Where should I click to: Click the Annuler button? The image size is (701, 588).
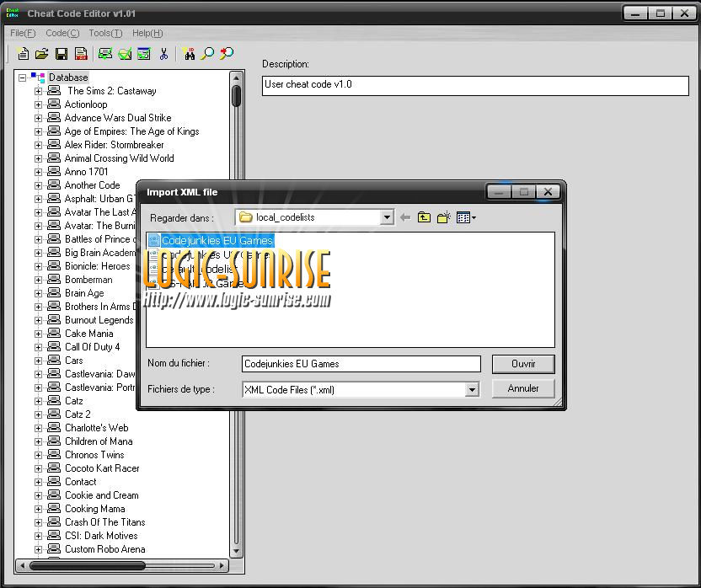pos(523,388)
